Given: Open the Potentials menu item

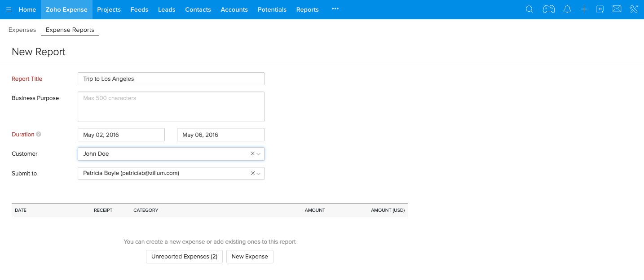Looking at the screenshot, I should tap(272, 9).
